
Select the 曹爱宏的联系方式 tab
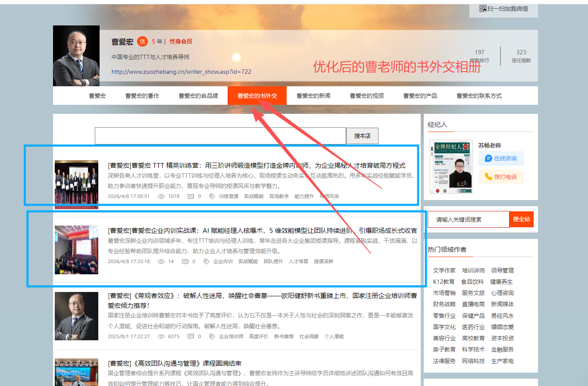click(x=479, y=96)
